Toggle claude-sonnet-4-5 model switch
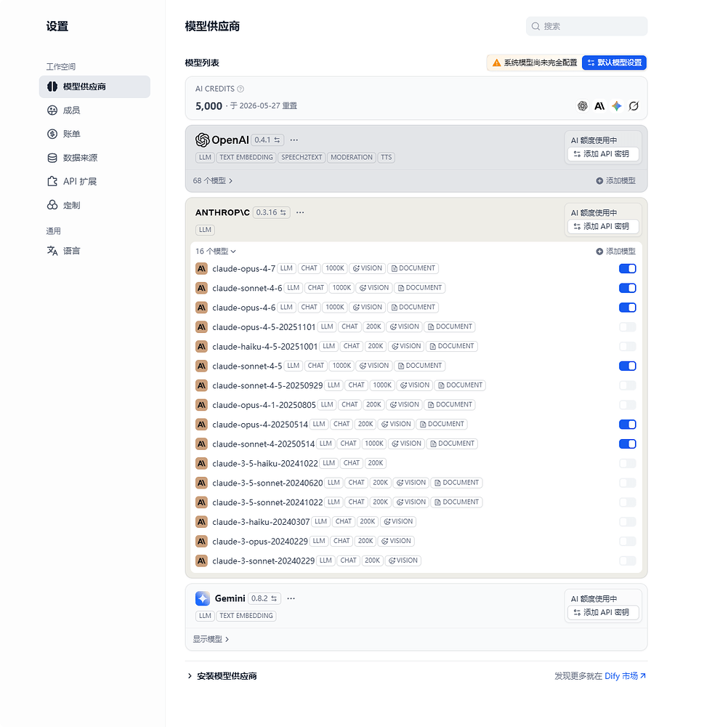Image resolution: width=728 pixels, height=727 pixels. tap(627, 366)
